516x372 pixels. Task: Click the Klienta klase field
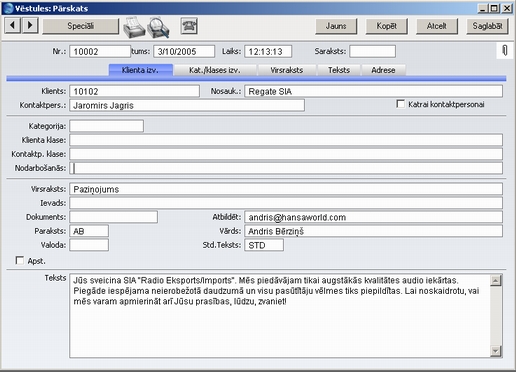click(x=286, y=140)
